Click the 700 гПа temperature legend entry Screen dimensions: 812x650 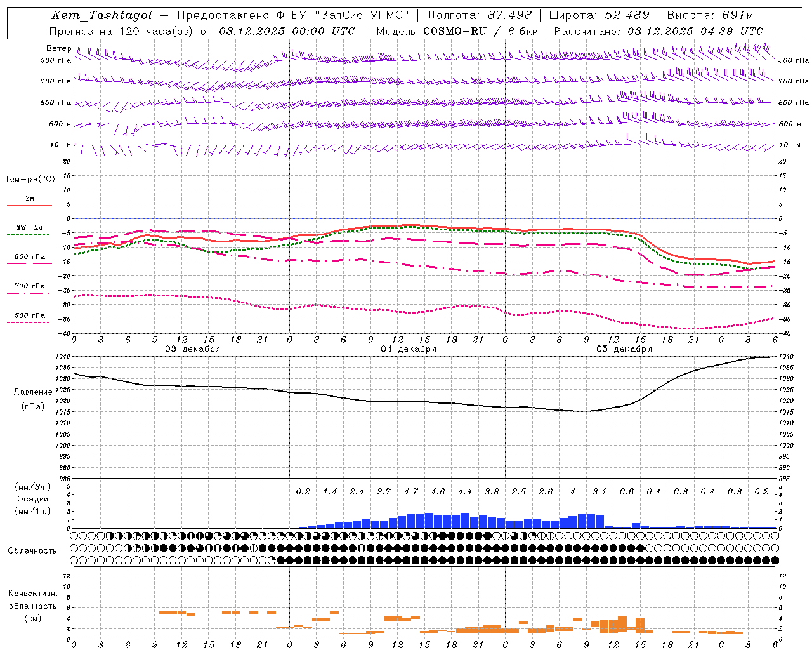30,286
